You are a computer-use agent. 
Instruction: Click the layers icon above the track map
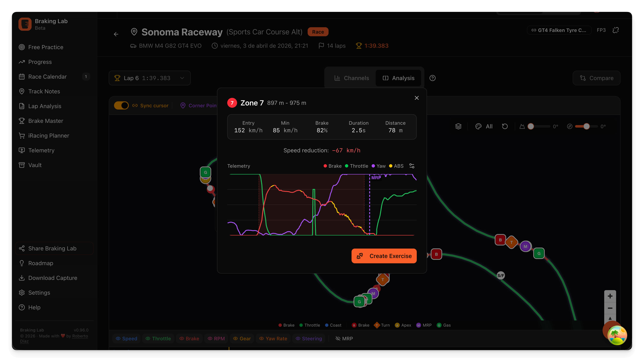pyautogui.click(x=458, y=126)
